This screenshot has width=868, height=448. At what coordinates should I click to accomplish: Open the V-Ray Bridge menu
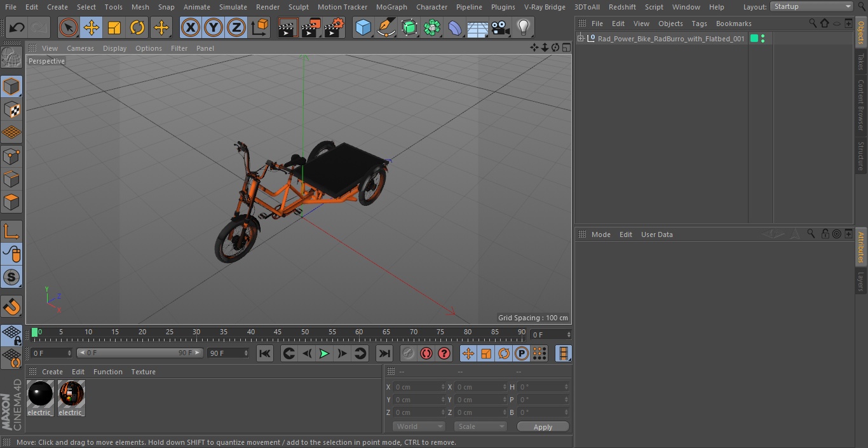click(x=545, y=7)
